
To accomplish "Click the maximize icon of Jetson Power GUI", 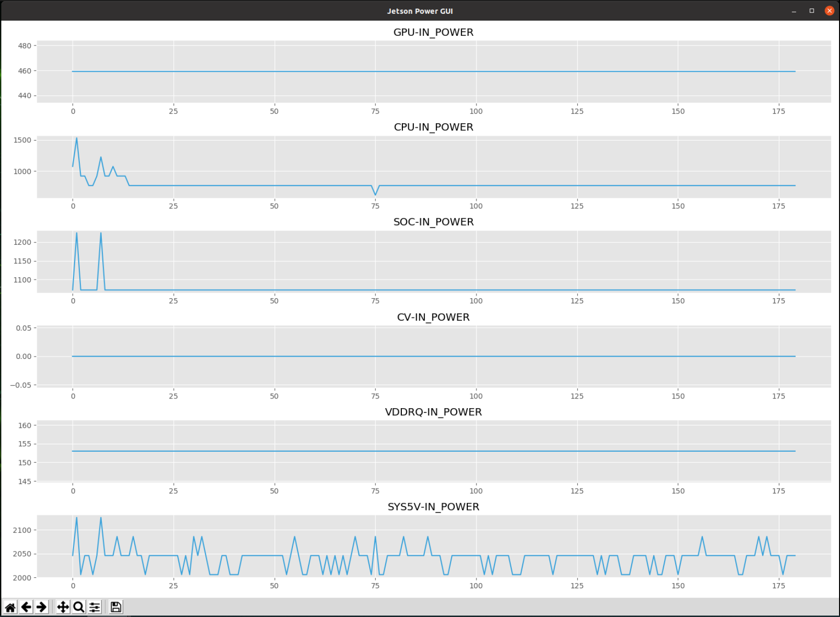I will tap(811, 11).
